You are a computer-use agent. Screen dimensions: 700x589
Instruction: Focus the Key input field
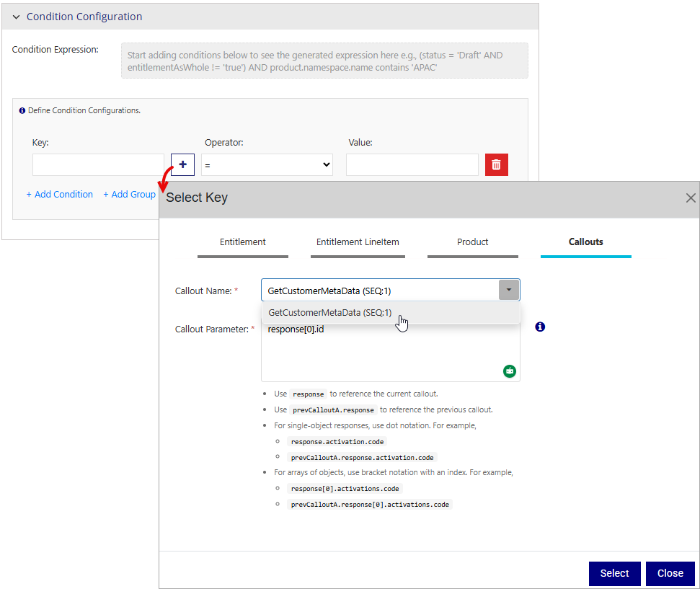[x=98, y=164]
